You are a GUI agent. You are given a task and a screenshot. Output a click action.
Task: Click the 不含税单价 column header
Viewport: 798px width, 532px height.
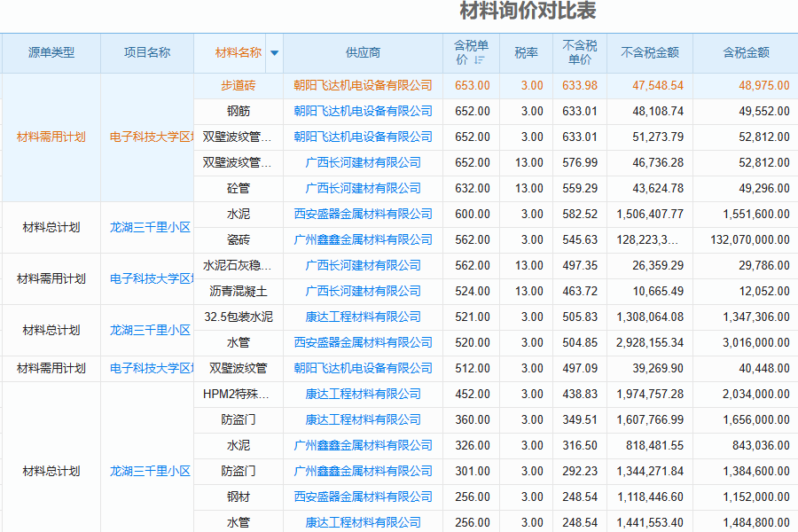(x=579, y=53)
